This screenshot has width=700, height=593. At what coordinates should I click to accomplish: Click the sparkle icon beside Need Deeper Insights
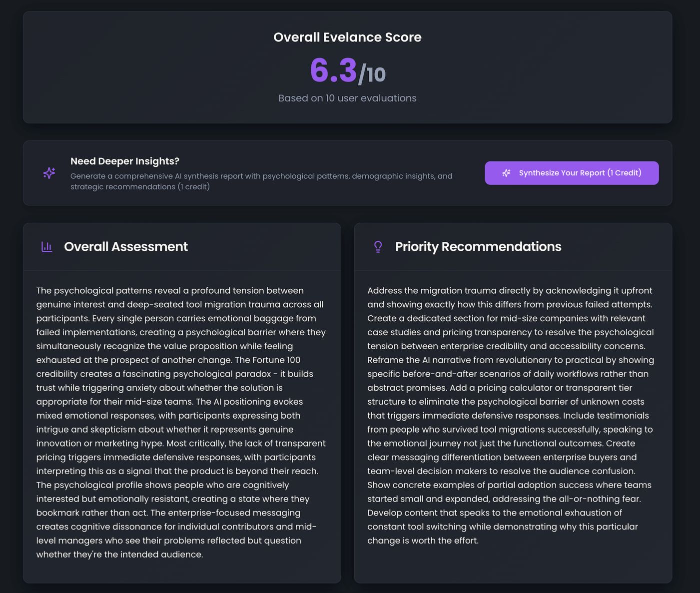click(x=49, y=173)
